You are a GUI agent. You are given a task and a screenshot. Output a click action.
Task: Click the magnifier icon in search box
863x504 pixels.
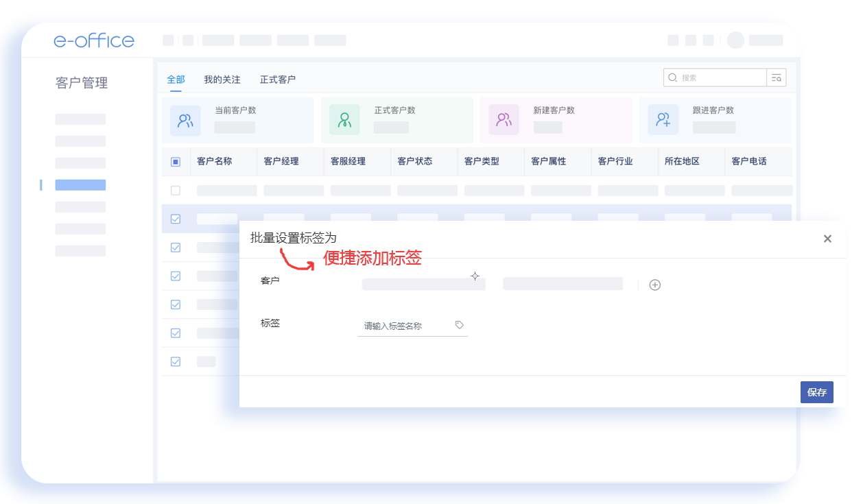pyautogui.click(x=673, y=78)
